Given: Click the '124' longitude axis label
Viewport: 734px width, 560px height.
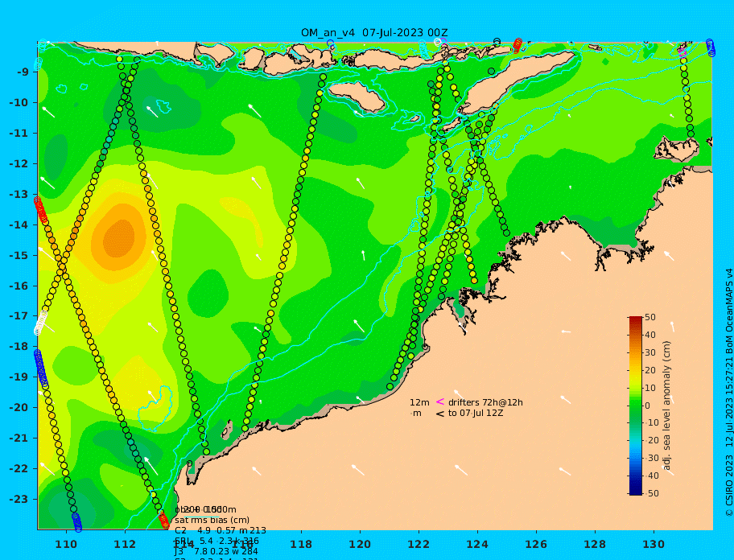Looking at the screenshot, I should point(477,545).
